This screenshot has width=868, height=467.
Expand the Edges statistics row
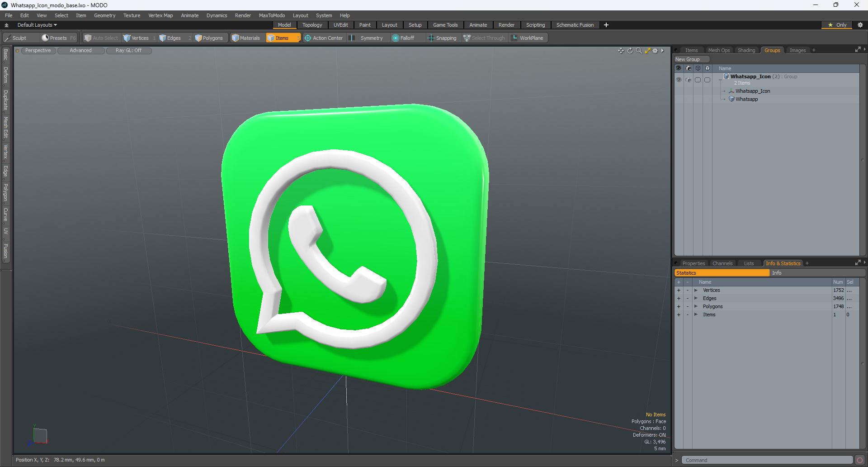point(696,298)
